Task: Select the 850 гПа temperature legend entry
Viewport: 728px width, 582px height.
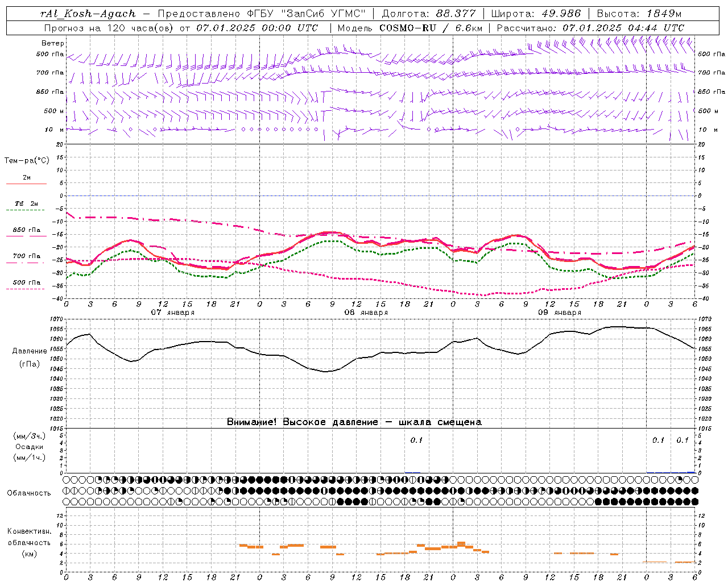Action: [x=26, y=230]
